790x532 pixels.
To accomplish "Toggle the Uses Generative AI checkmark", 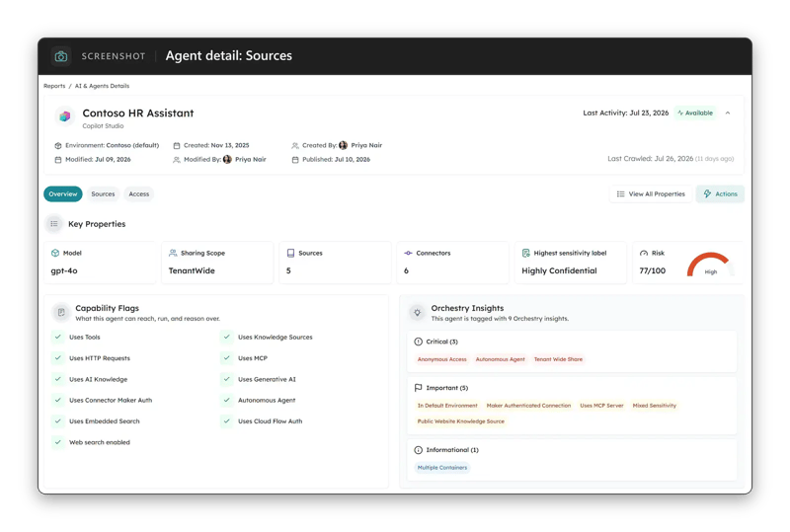I will [x=227, y=379].
